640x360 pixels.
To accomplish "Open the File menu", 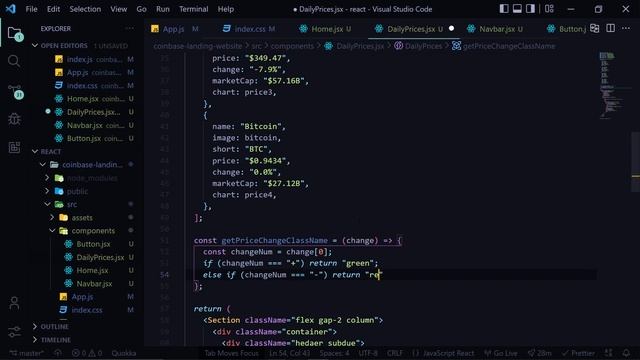I will [x=31, y=9].
